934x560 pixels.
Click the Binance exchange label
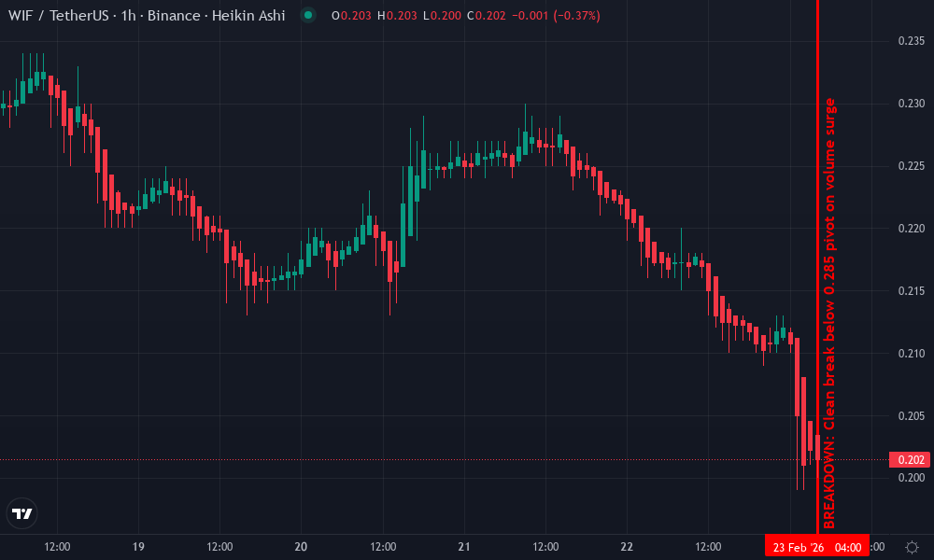click(176, 16)
